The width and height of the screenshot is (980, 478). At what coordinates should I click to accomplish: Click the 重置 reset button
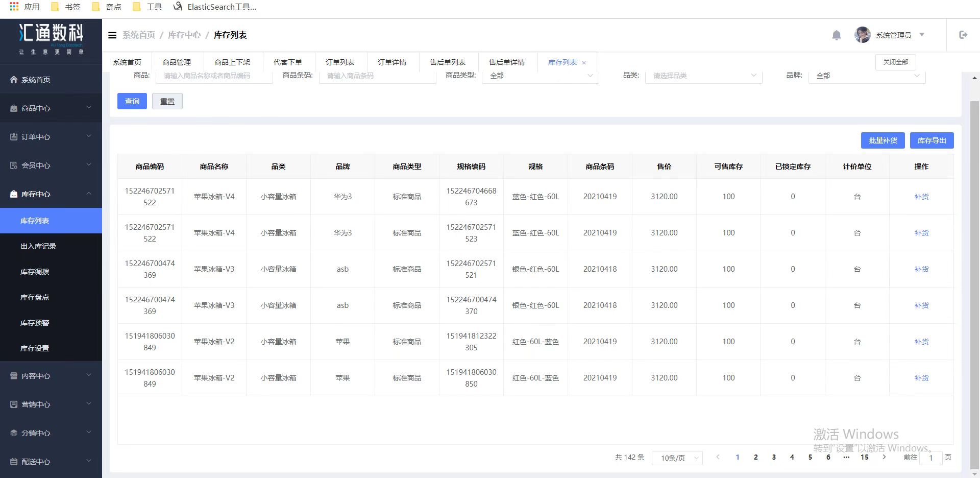click(x=167, y=101)
